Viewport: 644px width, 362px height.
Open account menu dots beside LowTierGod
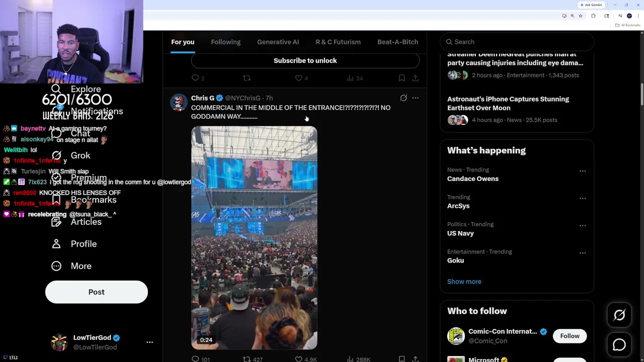coord(149,342)
